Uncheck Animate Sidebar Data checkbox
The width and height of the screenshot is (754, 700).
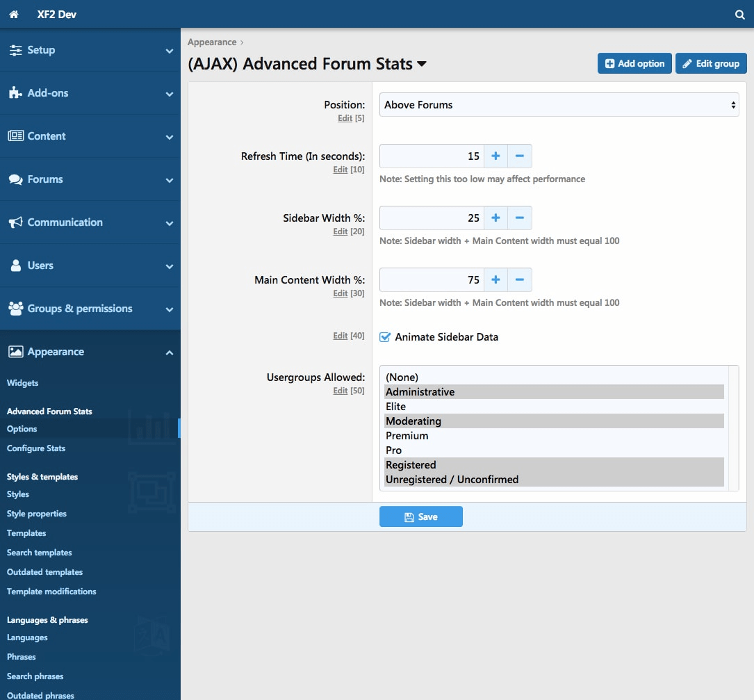pyautogui.click(x=385, y=337)
